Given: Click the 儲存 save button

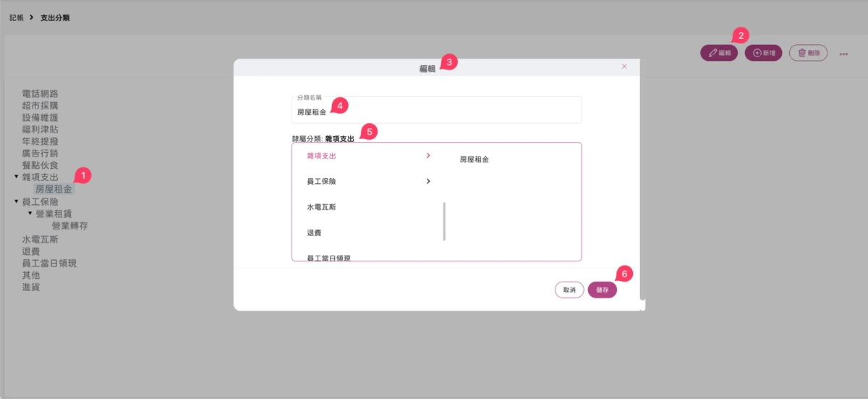Looking at the screenshot, I should pos(603,290).
